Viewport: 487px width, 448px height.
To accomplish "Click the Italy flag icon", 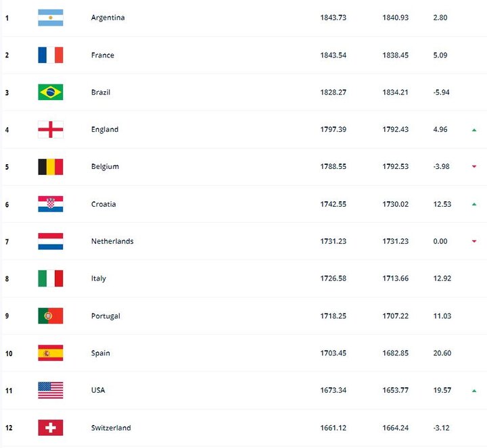I will 51,278.
